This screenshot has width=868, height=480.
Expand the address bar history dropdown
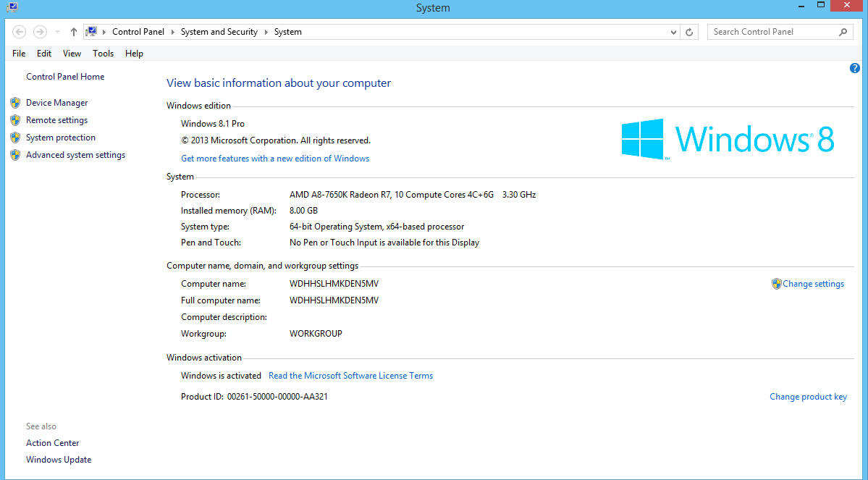point(673,32)
